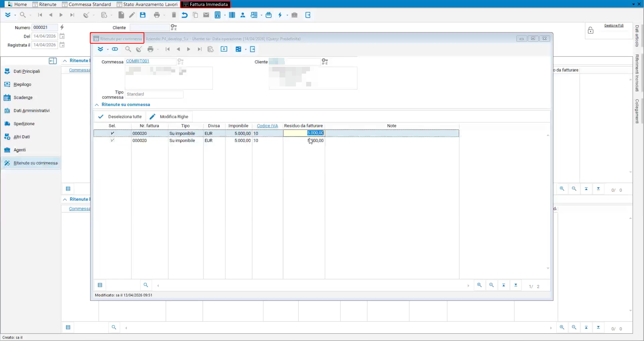Collapse the Ritenute su commessa section in the dialog
The height and width of the screenshot is (341, 644).
point(97,105)
